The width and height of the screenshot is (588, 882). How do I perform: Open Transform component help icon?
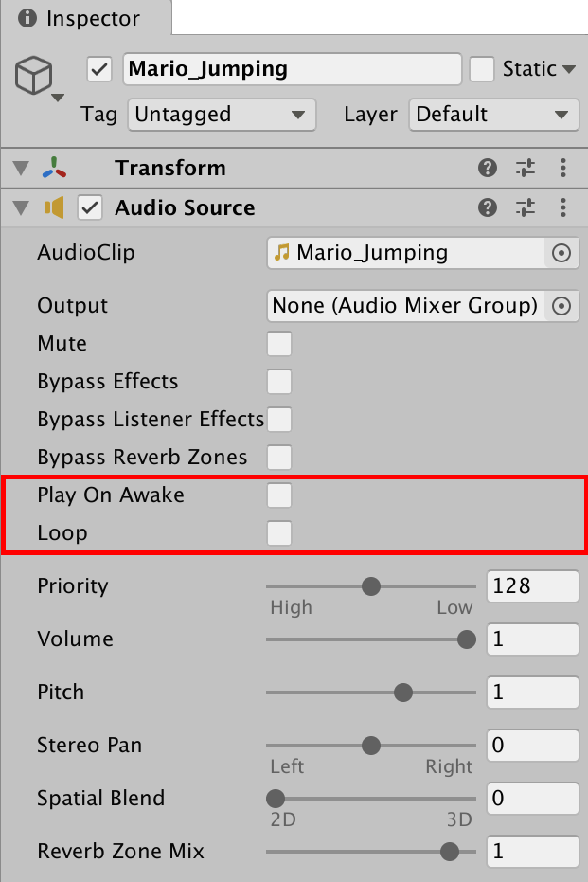coord(488,169)
